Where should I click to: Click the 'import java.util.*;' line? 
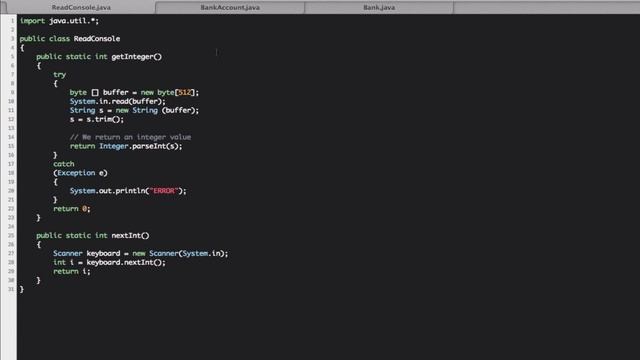[x=59, y=21]
